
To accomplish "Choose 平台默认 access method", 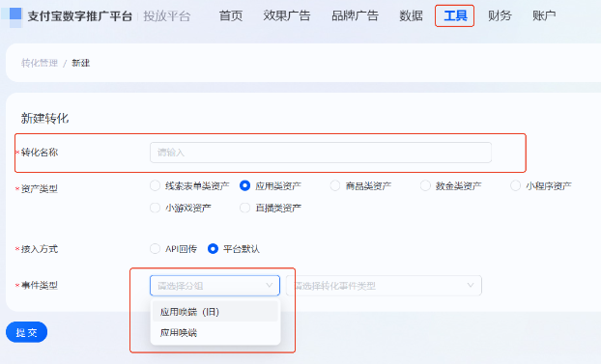I will pos(213,249).
